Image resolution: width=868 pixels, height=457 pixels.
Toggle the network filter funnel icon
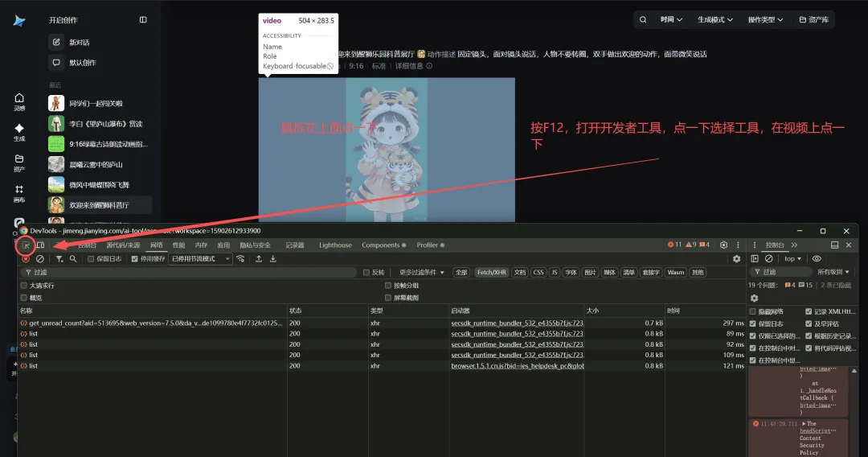[59, 259]
